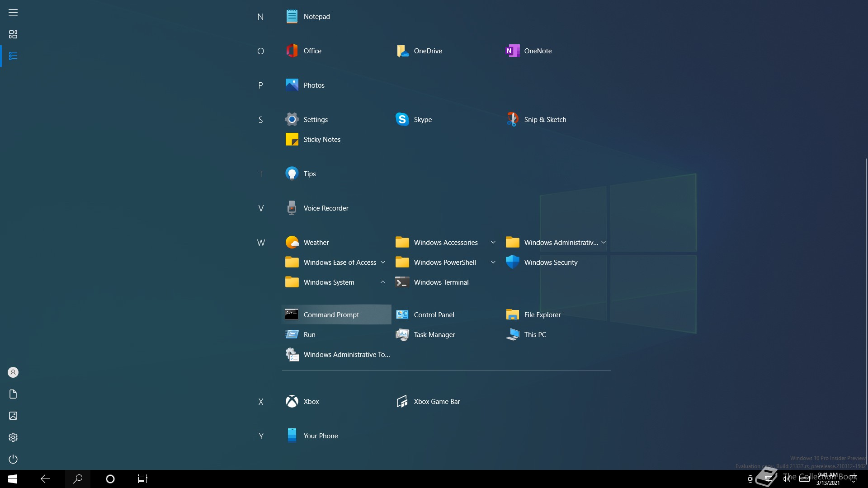Open the Weather app icon
Viewport: 868px width, 488px height.
[x=292, y=243]
